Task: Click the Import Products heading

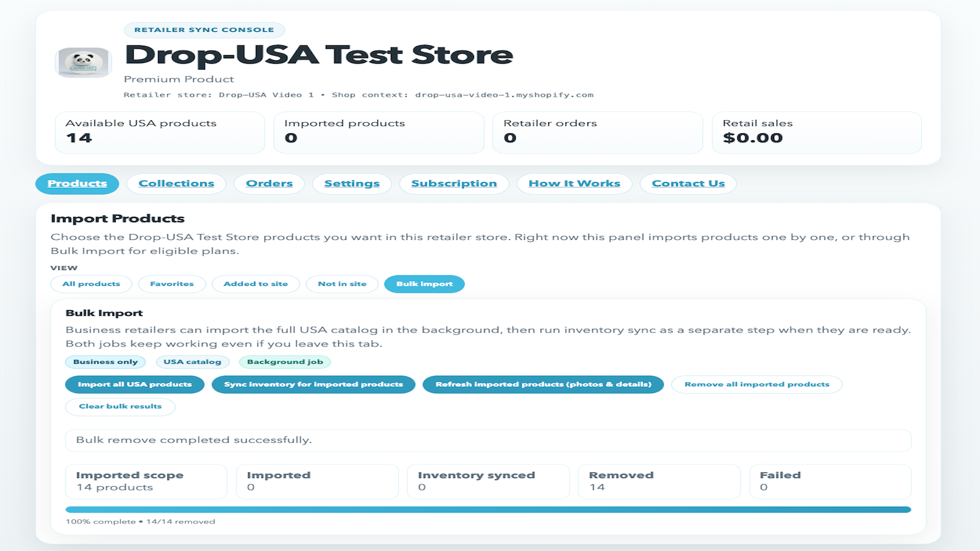Action: pos(118,219)
